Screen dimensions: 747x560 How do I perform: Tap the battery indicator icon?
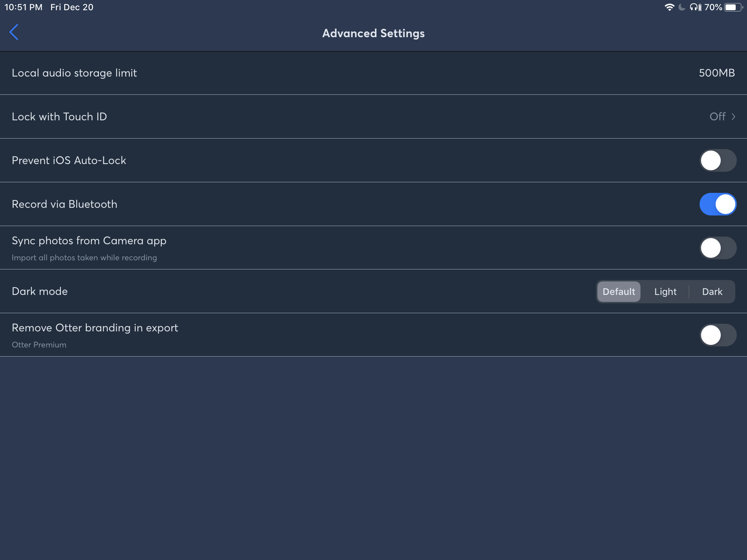pyautogui.click(x=733, y=7)
